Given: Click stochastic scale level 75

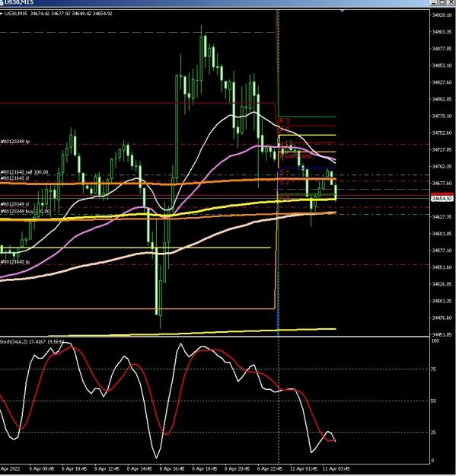Looking at the screenshot, I should (x=434, y=369).
